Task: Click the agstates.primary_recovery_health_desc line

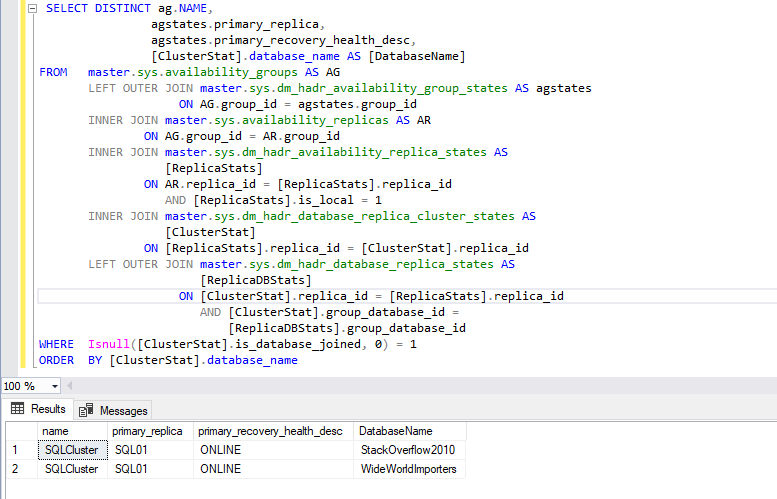Action: (283, 40)
